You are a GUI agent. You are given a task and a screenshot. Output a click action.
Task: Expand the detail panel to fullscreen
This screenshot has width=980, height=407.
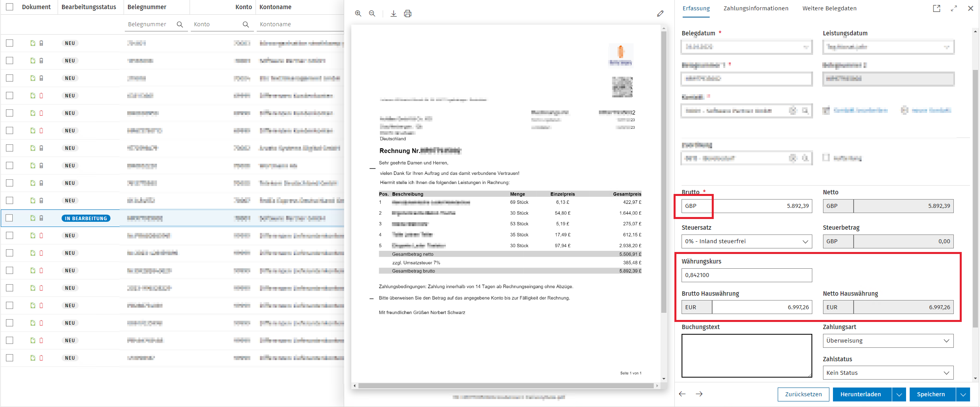[x=954, y=8]
